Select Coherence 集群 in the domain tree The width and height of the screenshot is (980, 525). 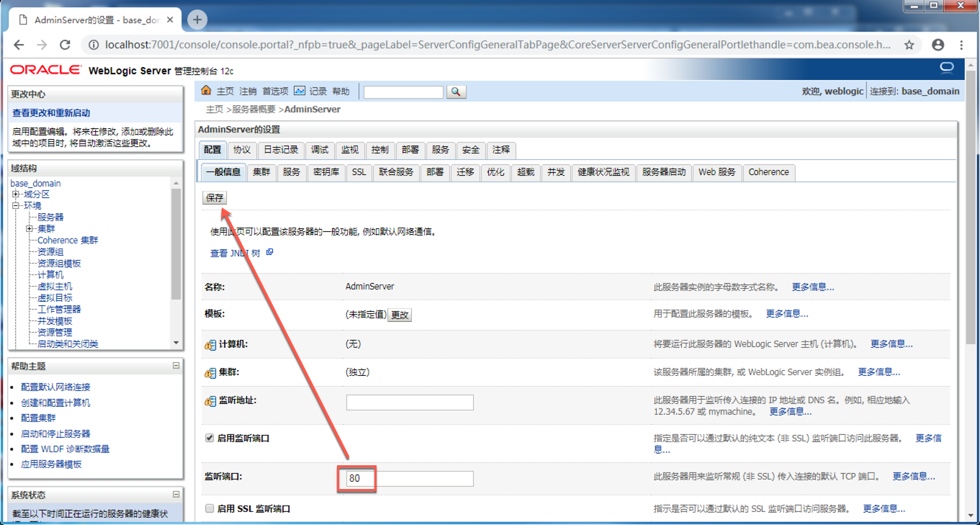(x=68, y=241)
